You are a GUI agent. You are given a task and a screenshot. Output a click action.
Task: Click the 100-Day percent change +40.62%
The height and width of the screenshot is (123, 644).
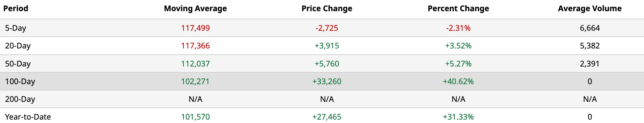pyautogui.click(x=458, y=81)
